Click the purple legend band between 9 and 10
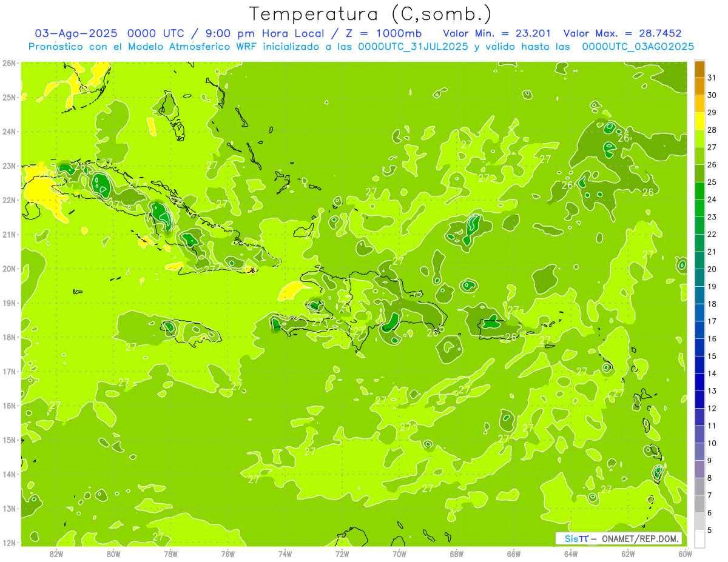 click(699, 452)
